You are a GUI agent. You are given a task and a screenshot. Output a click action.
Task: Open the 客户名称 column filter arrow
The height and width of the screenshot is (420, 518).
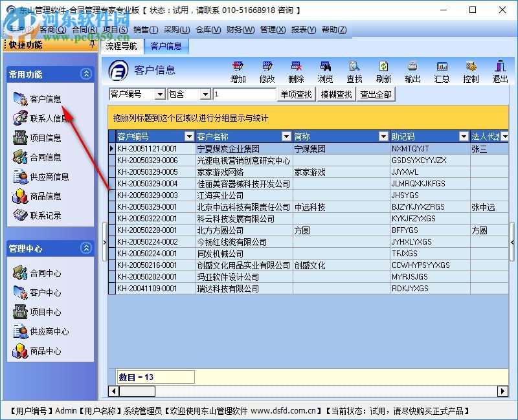click(x=286, y=137)
